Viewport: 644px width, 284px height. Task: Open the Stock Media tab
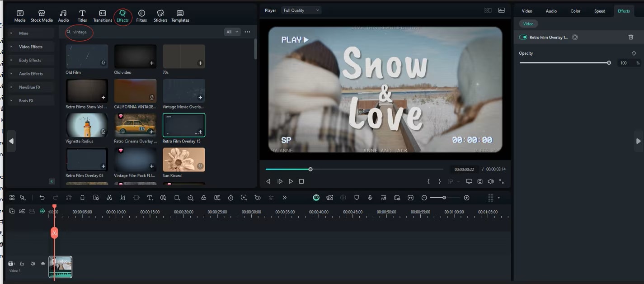click(42, 16)
